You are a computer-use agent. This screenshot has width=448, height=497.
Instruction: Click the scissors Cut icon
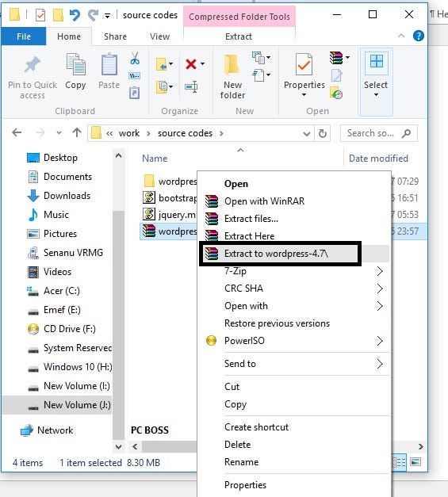tap(135, 59)
